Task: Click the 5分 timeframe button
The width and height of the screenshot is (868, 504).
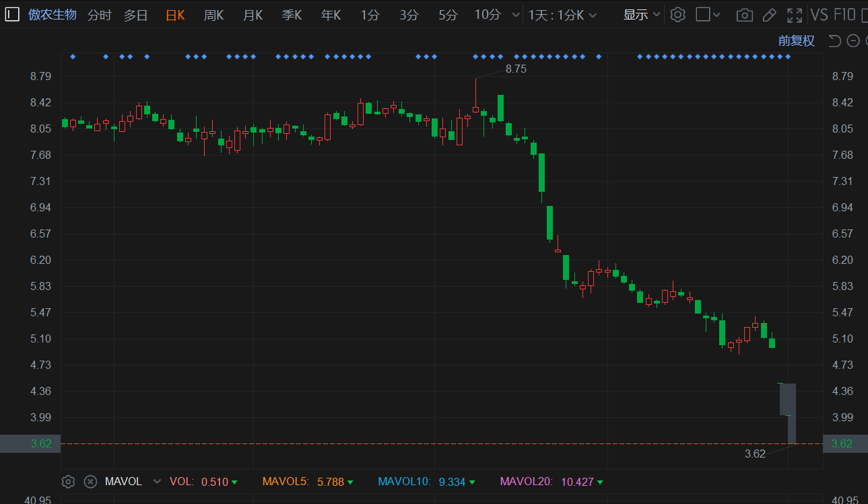Action: tap(448, 15)
